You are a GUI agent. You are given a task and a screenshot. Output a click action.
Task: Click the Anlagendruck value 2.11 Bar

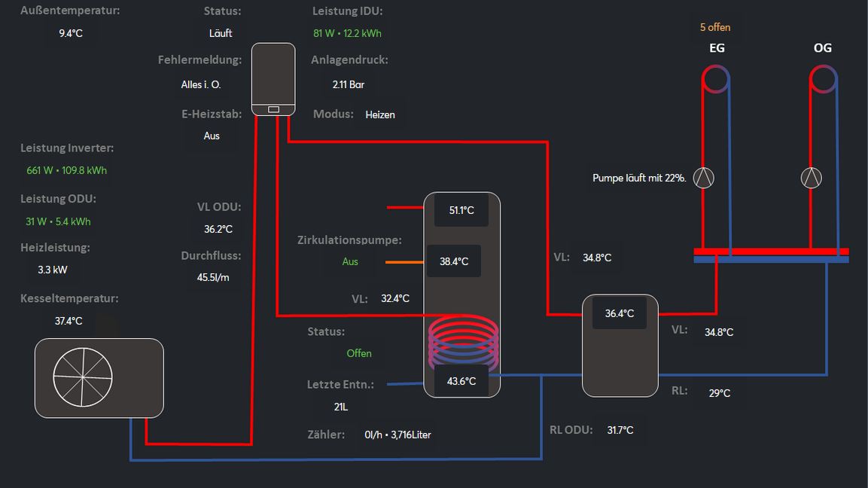point(349,85)
